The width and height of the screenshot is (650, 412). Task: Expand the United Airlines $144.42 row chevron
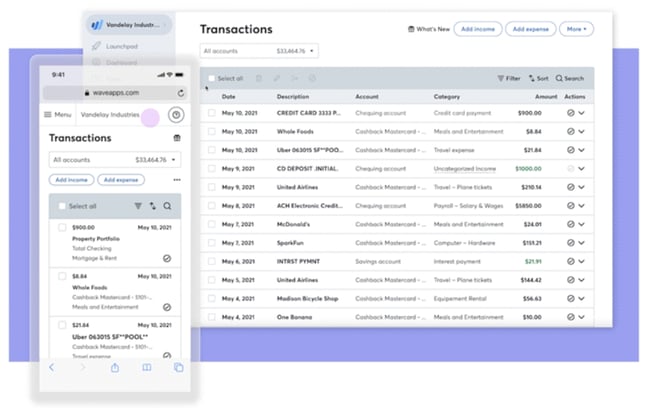582,280
